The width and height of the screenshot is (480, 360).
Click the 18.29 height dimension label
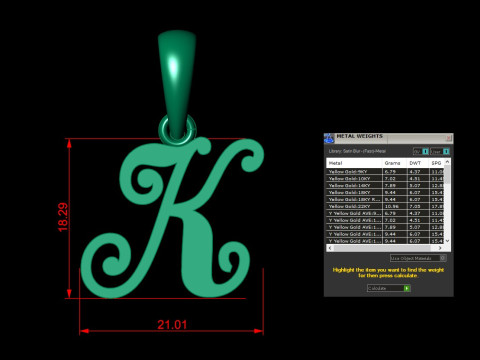coord(63,217)
